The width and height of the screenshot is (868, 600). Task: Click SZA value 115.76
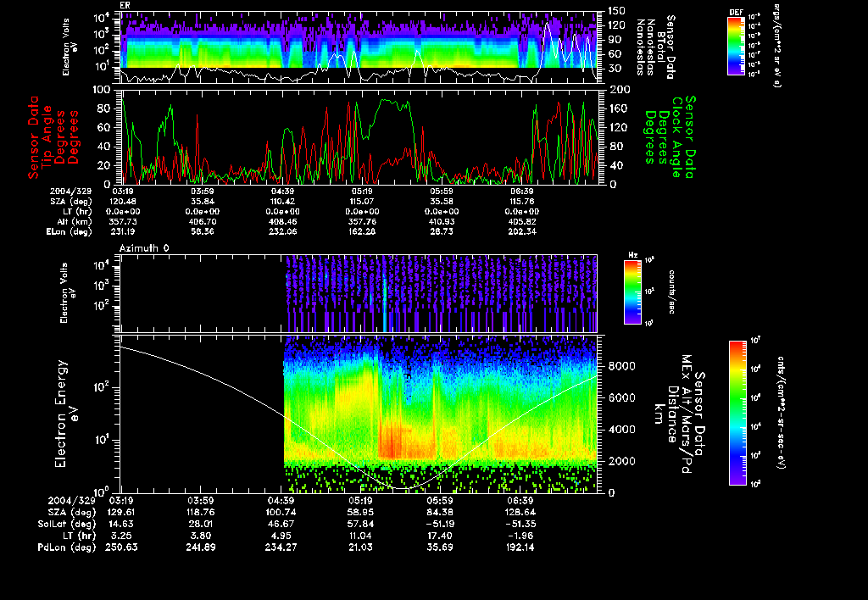tap(521, 202)
